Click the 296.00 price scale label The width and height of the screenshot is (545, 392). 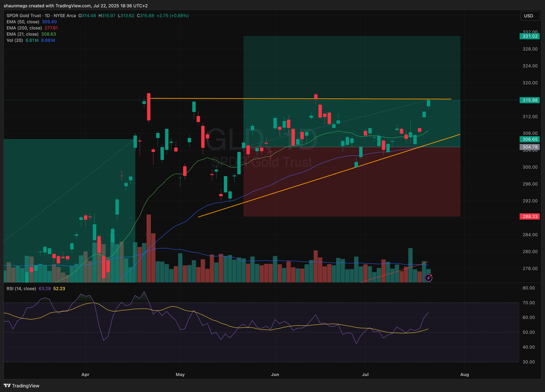point(530,184)
